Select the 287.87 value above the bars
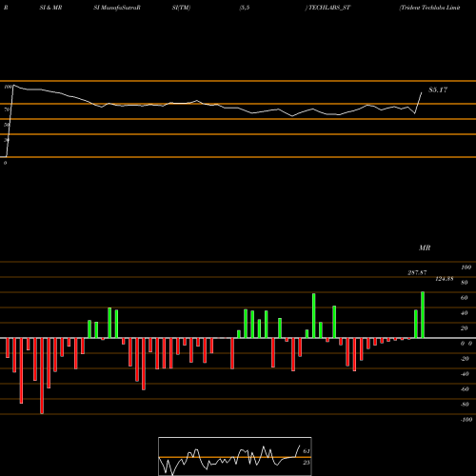The image size is (476, 476). (x=417, y=272)
